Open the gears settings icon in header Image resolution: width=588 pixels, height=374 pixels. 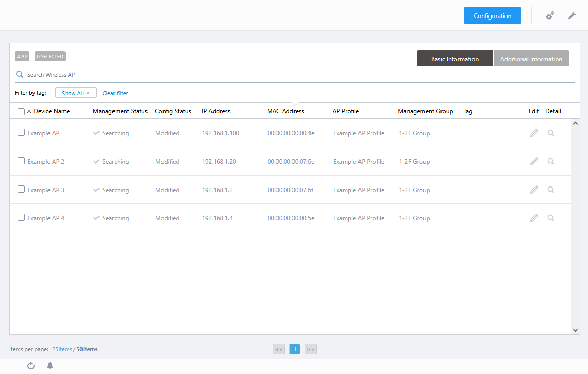(550, 16)
